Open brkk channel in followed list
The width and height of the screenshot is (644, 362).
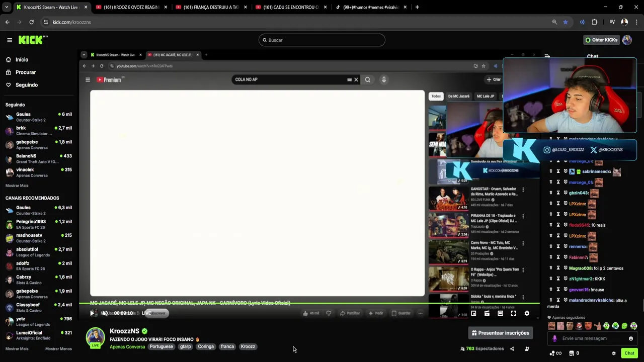[x=39, y=131]
